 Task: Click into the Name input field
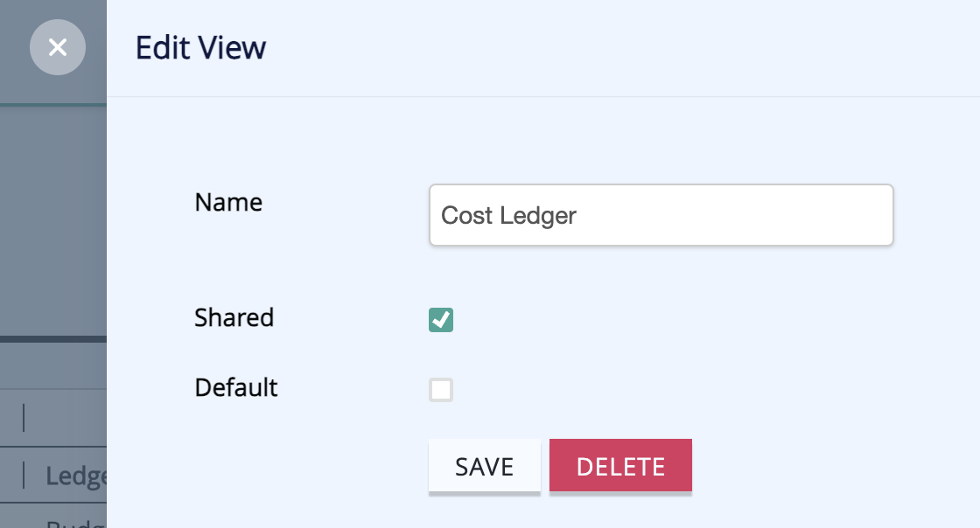pyautogui.click(x=661, y=215)
